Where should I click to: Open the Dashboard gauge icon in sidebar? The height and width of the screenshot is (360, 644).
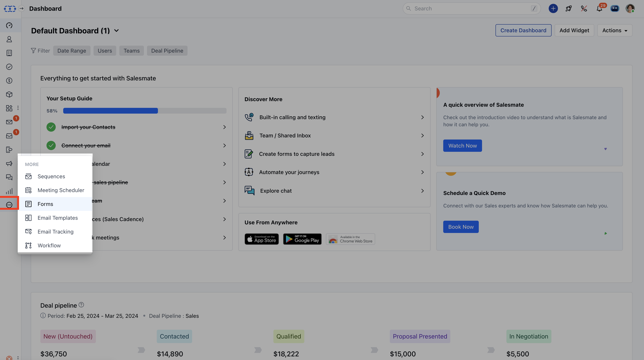[9, 25]
